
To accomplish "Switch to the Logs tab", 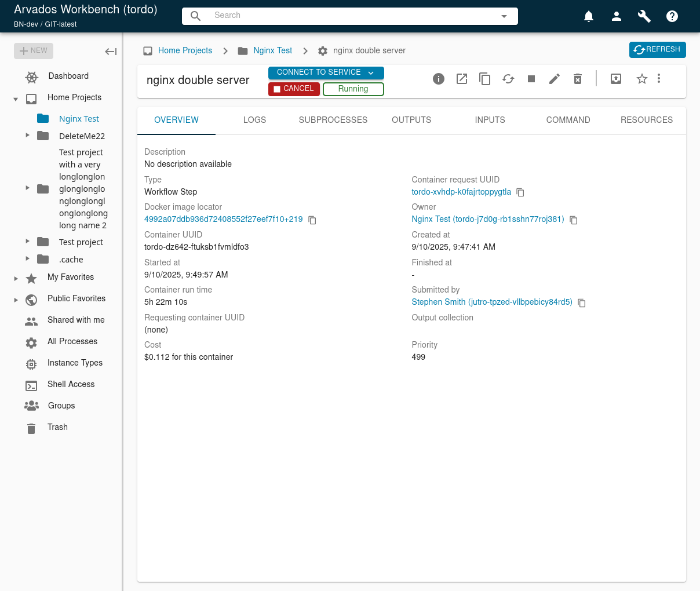I will coord(254,120).
